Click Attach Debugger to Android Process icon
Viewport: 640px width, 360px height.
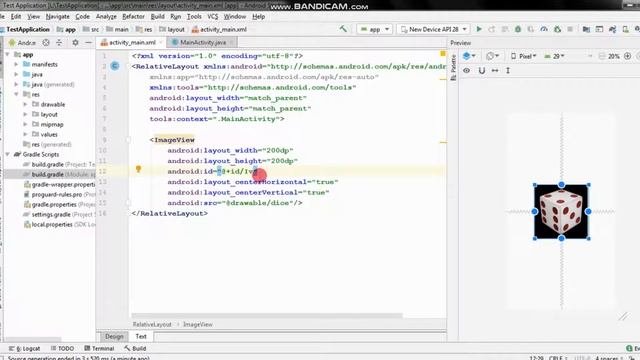[557, 29]
